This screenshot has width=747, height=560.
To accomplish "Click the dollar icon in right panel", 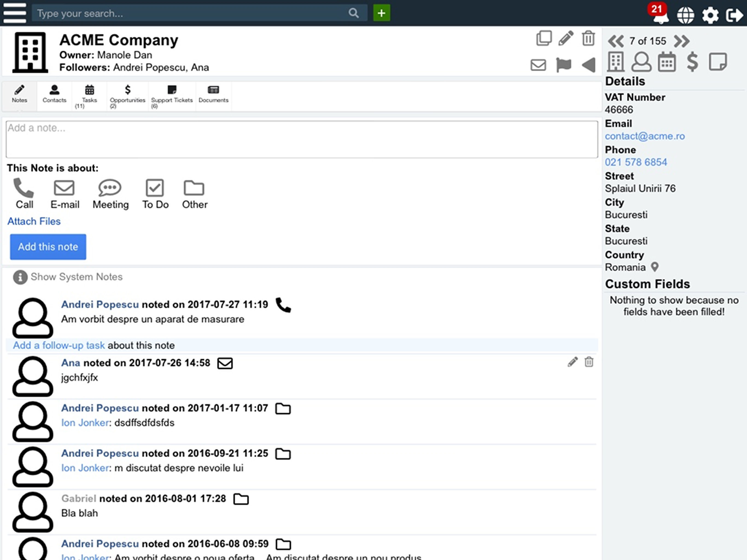I will tap(692, 62).
